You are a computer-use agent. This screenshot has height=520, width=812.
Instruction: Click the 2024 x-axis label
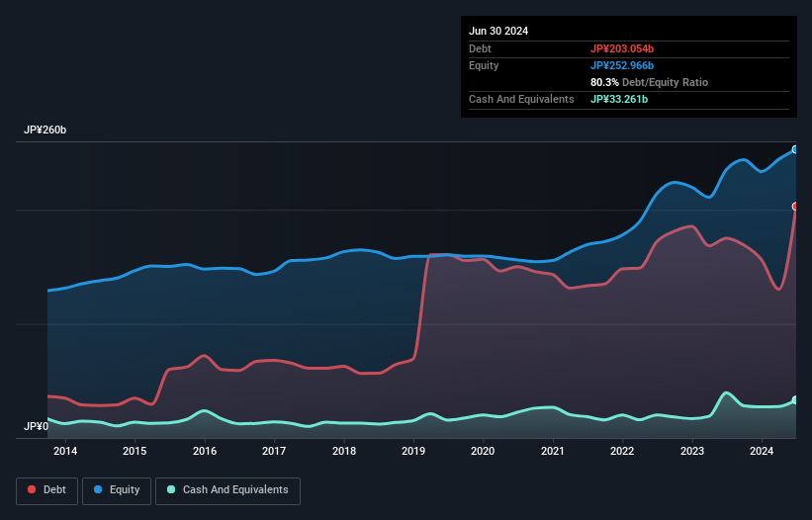762,451
